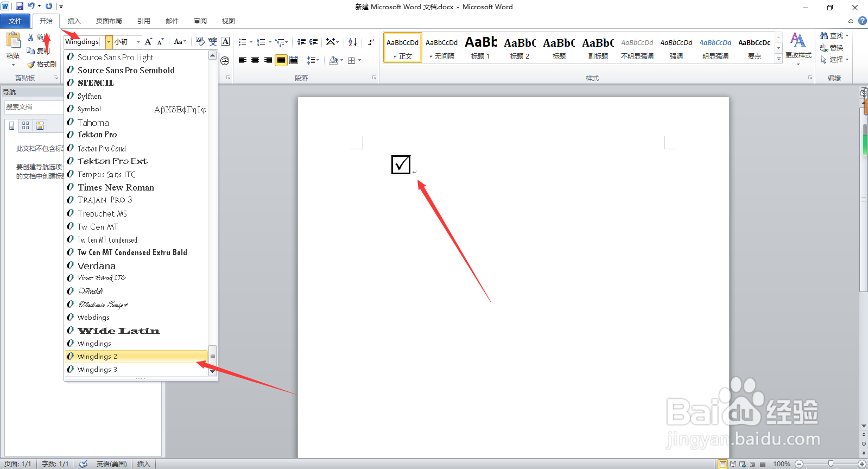Open the Paragraph group dialog launcher
868x469 pixels.
click(375, 78)
